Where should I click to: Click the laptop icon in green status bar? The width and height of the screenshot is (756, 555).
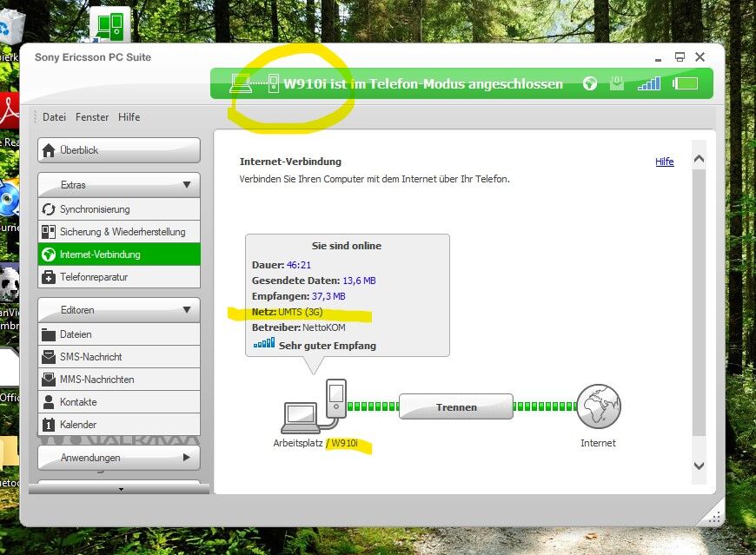[x=241, y=84]
